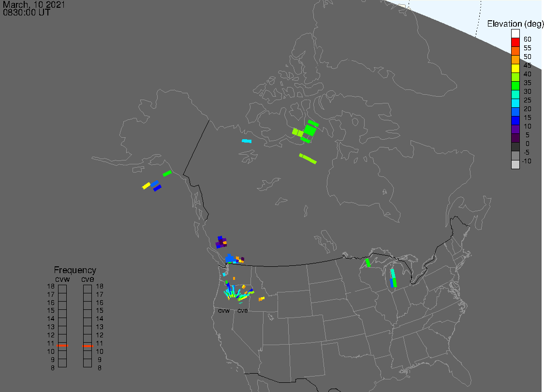The image size is (544, 392).
Task: Click the top cell of cvw frequency bar
Action: coord(62,289)
